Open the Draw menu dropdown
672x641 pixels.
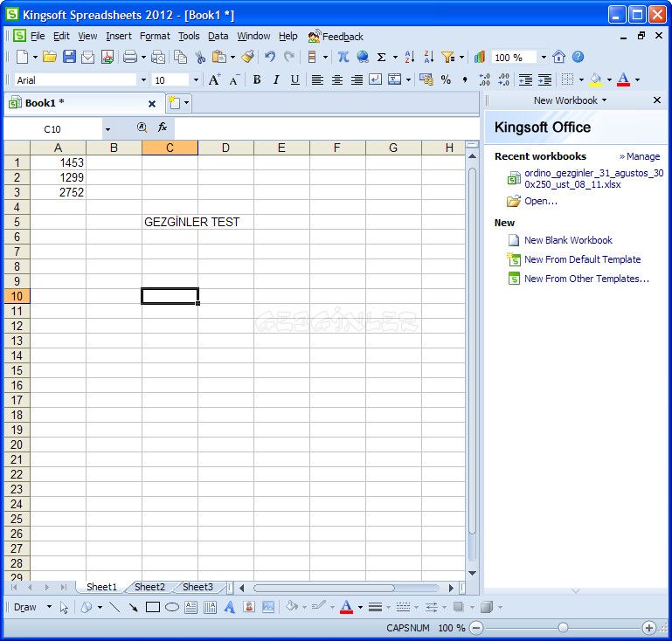(x=49, y=607)
